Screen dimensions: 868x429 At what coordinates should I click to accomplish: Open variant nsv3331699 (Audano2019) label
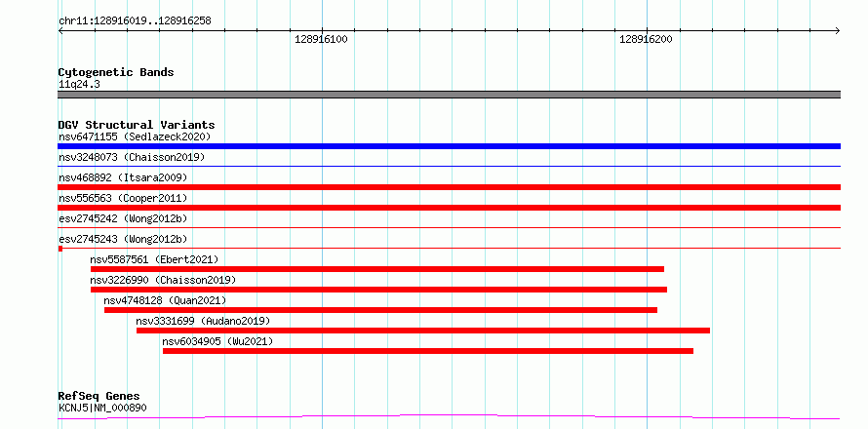pyautogui.click(x=203, y=321)
